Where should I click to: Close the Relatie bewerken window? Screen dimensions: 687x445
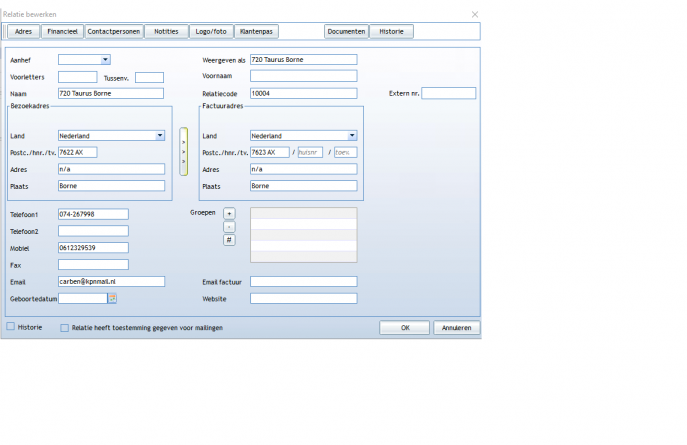pyautogui.click(x=475, y=14)
